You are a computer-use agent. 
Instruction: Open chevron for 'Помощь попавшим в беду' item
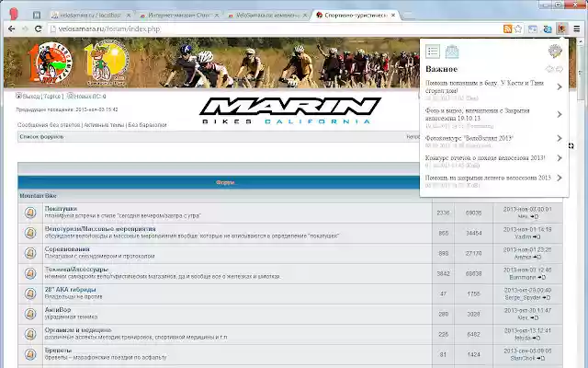click(x=560, y=86)
